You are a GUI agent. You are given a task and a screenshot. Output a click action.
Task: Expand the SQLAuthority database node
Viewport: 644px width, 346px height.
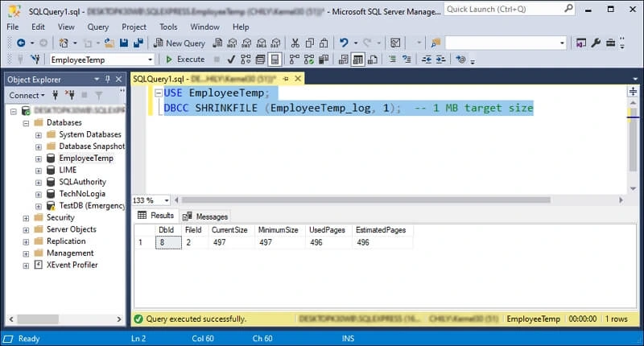[38, 182]
